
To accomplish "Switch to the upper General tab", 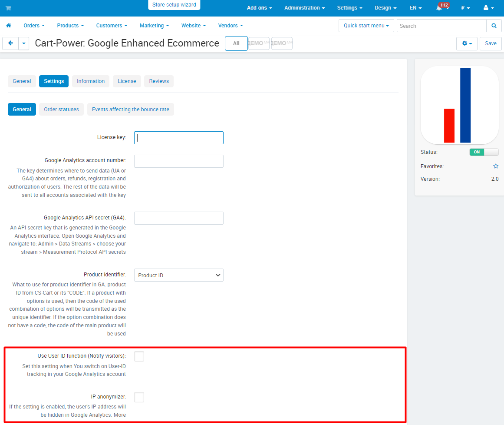I will (x=22, y=81).
